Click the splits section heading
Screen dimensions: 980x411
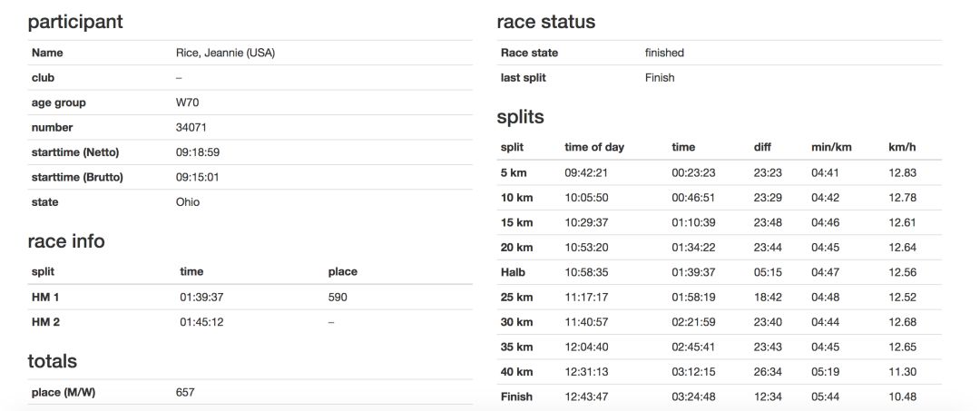(521, 117)
